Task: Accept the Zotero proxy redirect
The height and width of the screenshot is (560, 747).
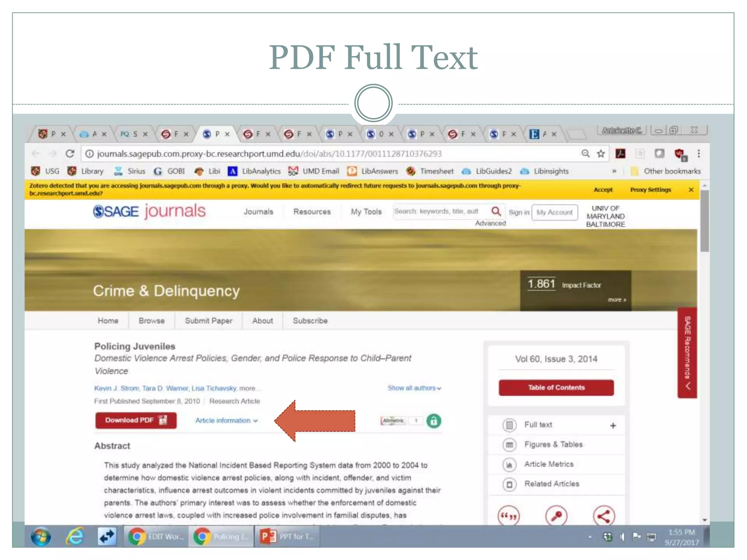Action: click(x=603, y=190)
